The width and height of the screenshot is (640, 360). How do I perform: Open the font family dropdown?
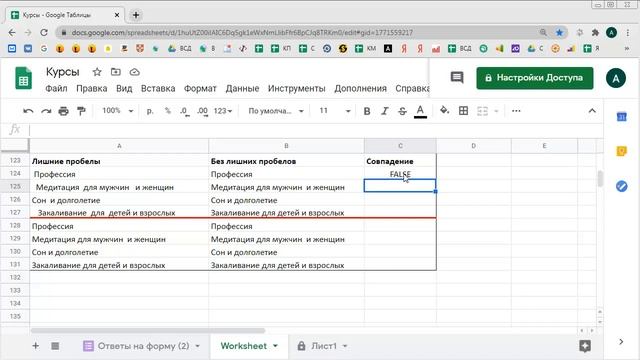tap(276, 111)
